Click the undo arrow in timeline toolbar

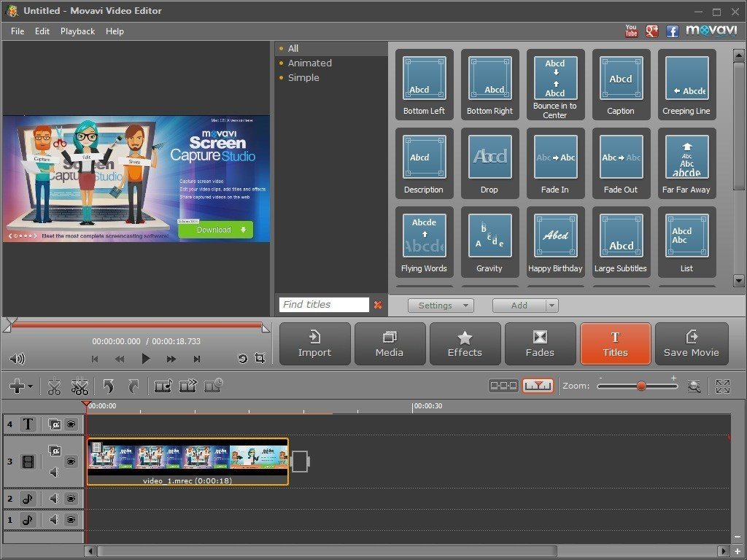tap(109, 386)
